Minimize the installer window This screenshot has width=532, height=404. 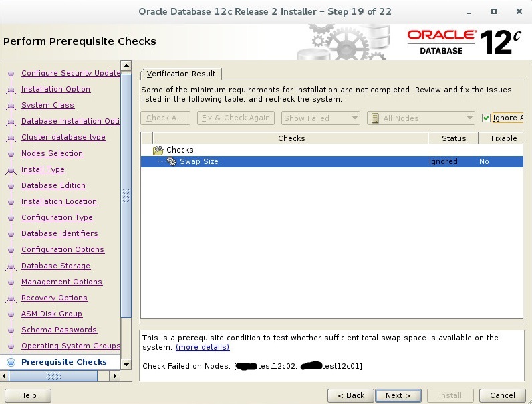coord(469,12)
